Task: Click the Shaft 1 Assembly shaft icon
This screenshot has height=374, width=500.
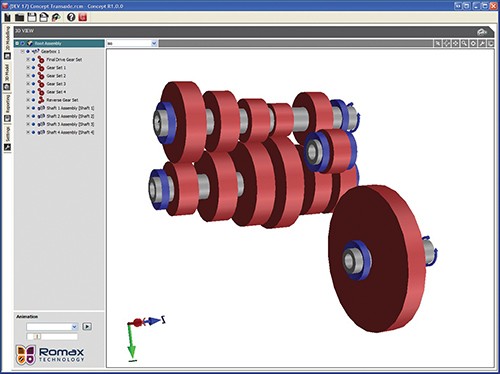Action: click(x=41, y=108)
